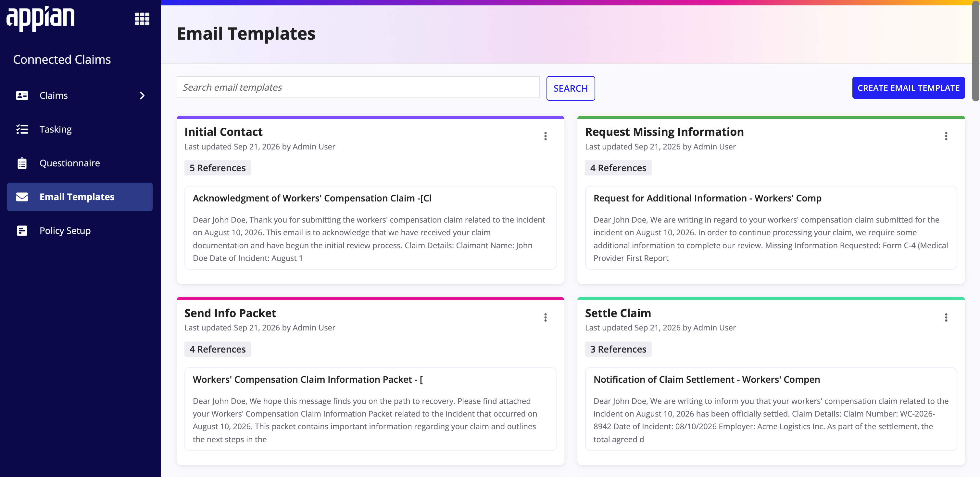Click the 3 References tag on Settle Claim
This screenshot has width=980, height=477.
click(618, 349)
